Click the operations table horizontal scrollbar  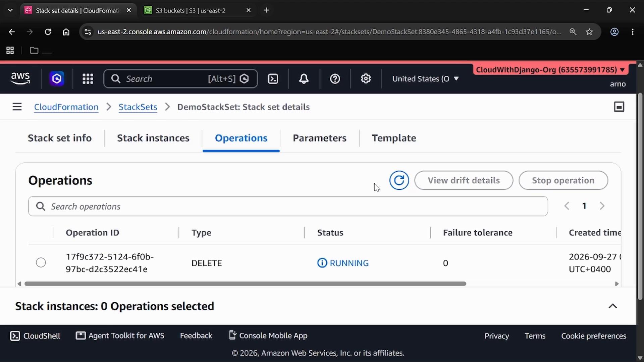pos(245,284)
